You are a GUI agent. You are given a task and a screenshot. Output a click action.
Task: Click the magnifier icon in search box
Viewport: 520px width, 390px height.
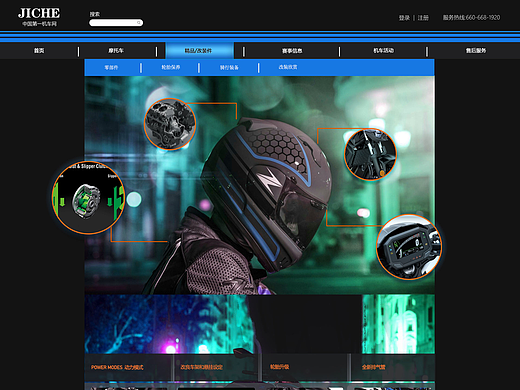pyautogui.click(x=139, y=23)
